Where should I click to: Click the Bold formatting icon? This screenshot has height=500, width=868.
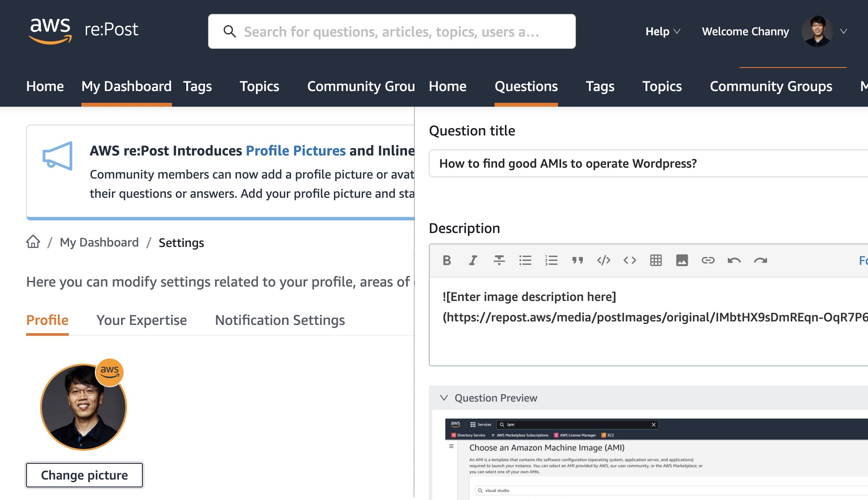coord(447,260)
